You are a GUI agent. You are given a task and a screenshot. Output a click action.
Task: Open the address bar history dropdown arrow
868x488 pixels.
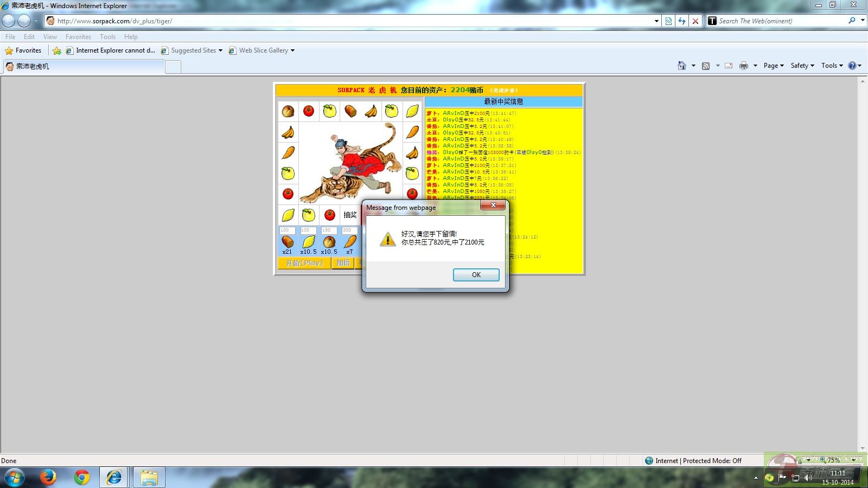(x=656, y=21)
